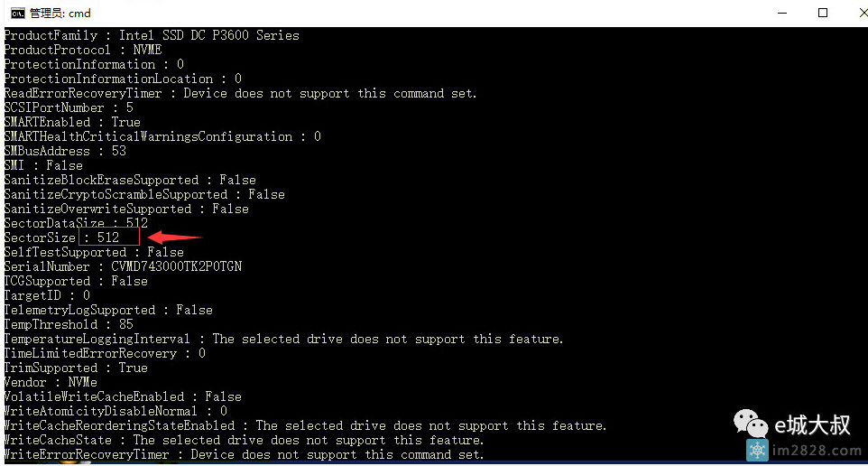Click the SMARTEnabled : True line
The width and height of the screenshot is (868, 466).
coord(72,122)
